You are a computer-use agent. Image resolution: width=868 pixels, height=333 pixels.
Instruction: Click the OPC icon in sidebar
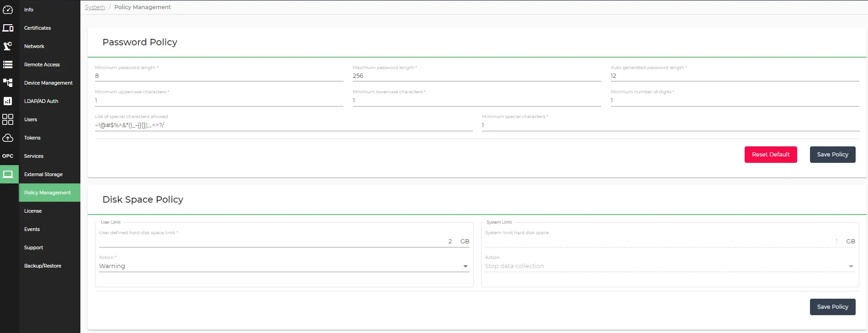(8, 156)
